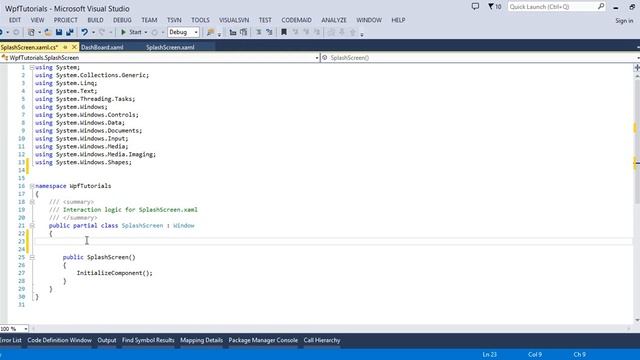Click the InitializeComponent(); code line
Screen dimensions: 640x360
[115, 273]
